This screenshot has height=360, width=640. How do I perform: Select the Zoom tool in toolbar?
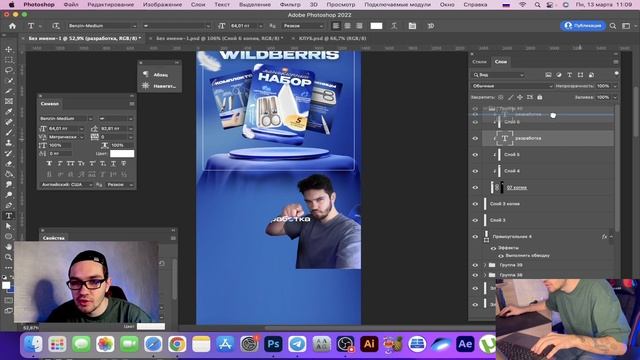(9, 257)
